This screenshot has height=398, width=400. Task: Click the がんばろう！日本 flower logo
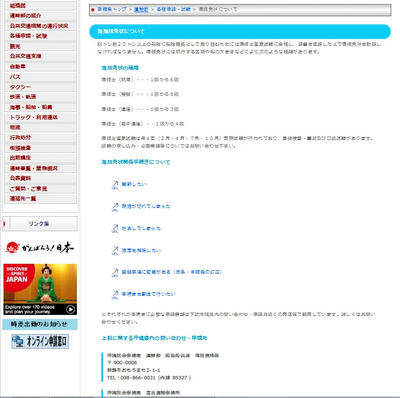[x=13, y=248]
